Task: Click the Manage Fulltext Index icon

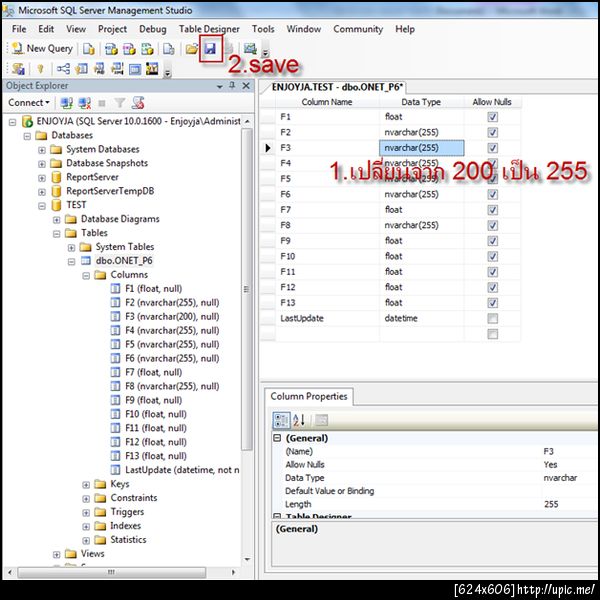Action: 99,69
